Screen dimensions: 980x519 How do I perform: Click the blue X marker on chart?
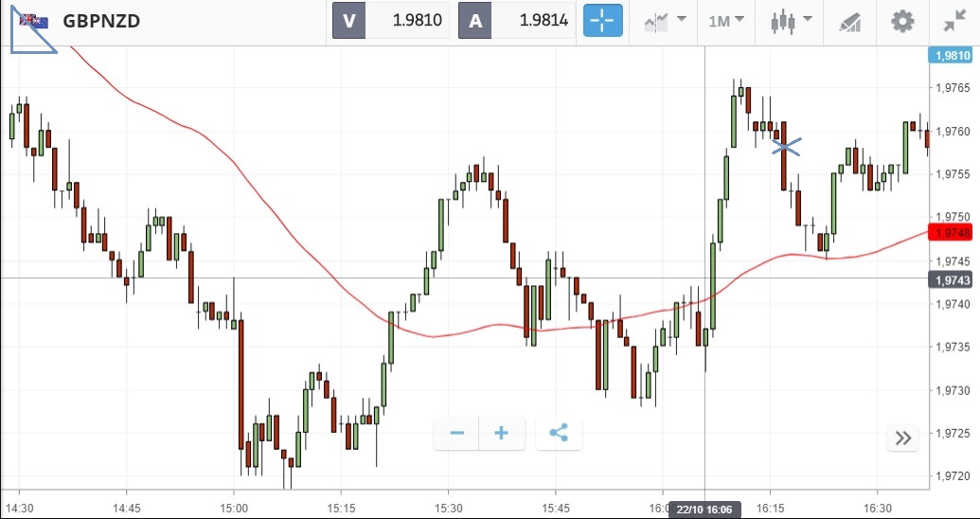tap(786, 147)
